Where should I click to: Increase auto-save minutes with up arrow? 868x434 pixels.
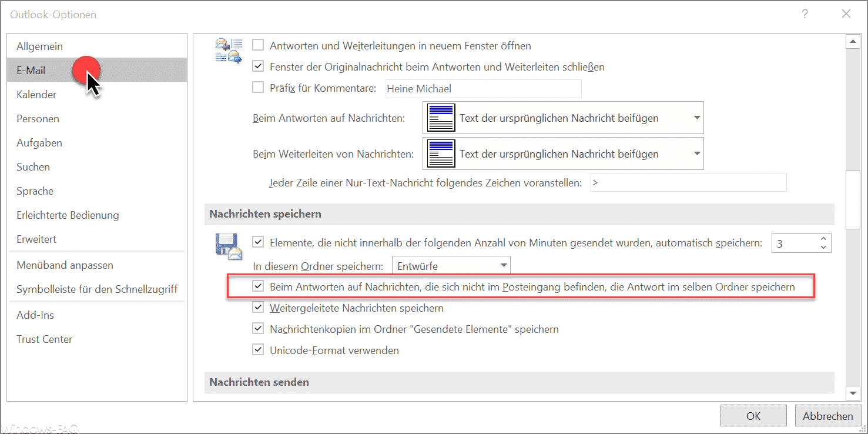pos(823,239)
